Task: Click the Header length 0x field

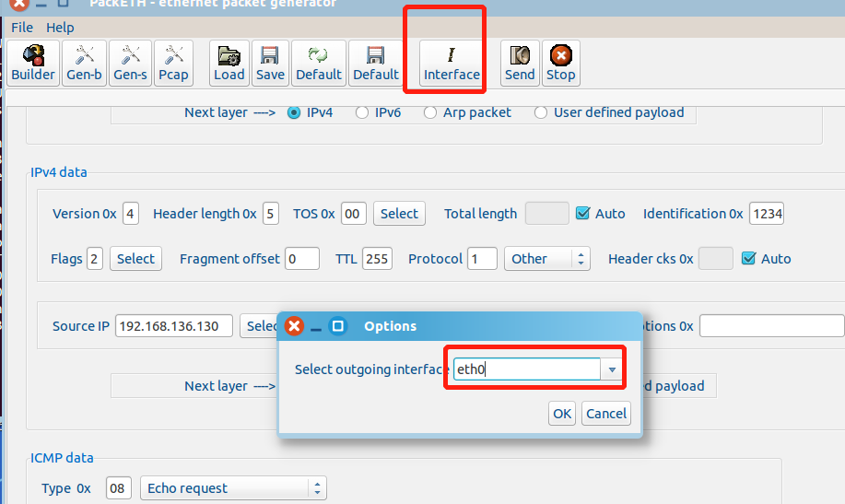Action: pyautogui.click(x=271, y=214)
